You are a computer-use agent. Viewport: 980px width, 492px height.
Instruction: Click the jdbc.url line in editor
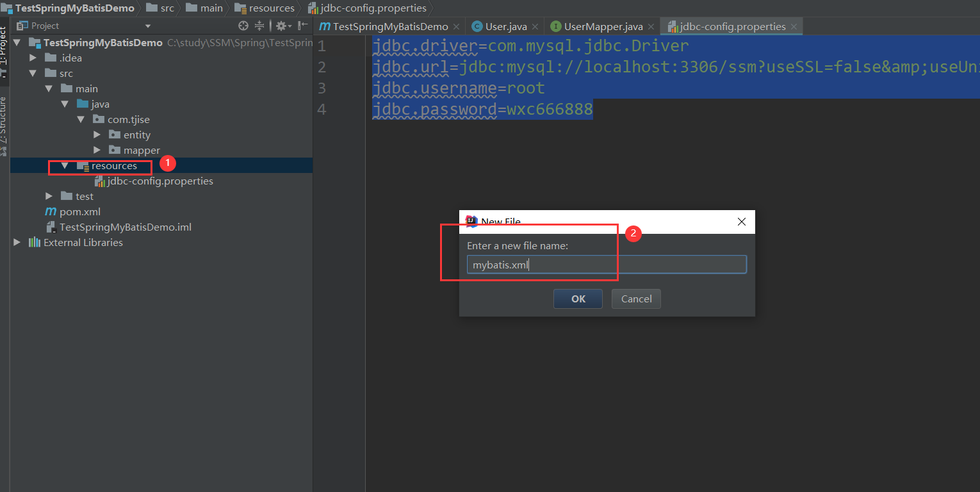click(x=676, y=67)
